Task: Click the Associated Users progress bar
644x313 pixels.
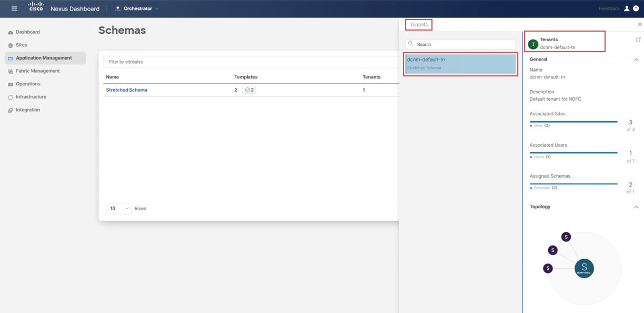Action: (573, 153)
